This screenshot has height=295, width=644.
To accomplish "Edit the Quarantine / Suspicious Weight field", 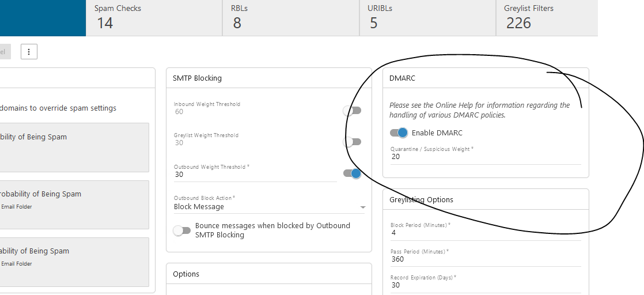I will (x=485, y=157).
